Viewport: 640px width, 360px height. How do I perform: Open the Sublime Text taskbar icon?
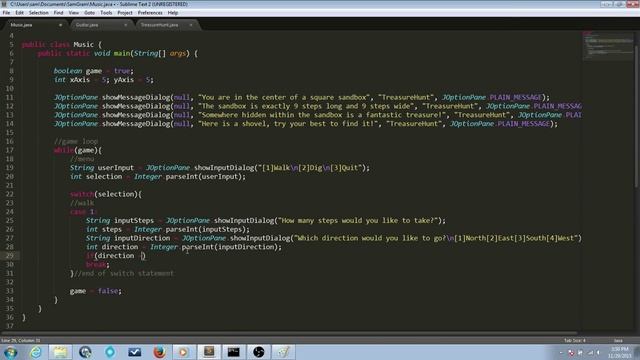click(209, 352)
